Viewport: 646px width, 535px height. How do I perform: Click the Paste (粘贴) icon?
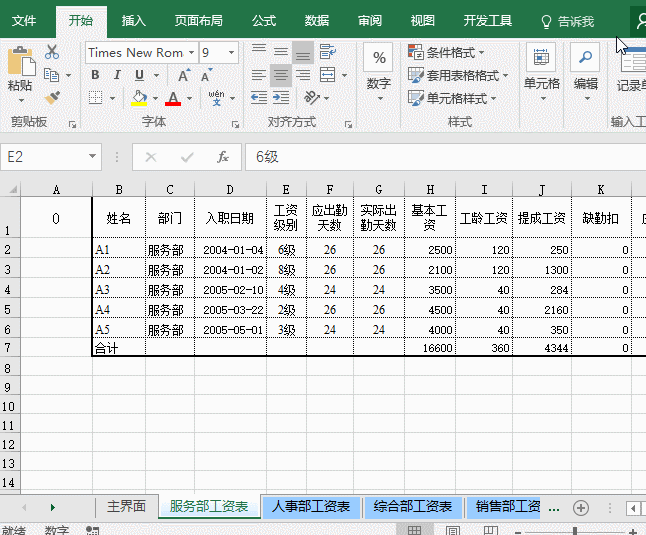click(x=20, y=68)
